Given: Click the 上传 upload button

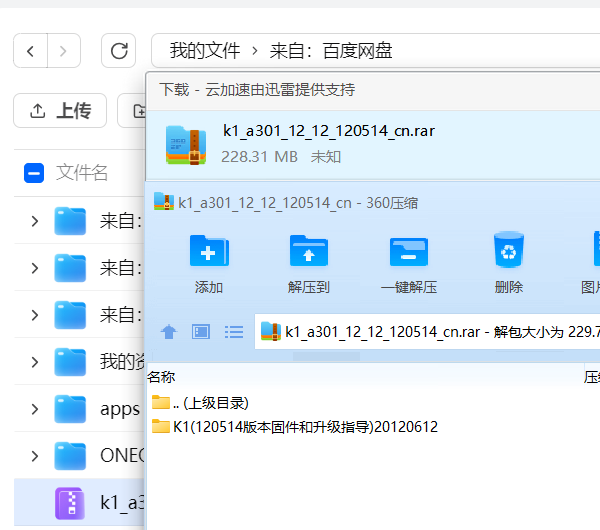Looking at the screenshot, I should 60,111.
